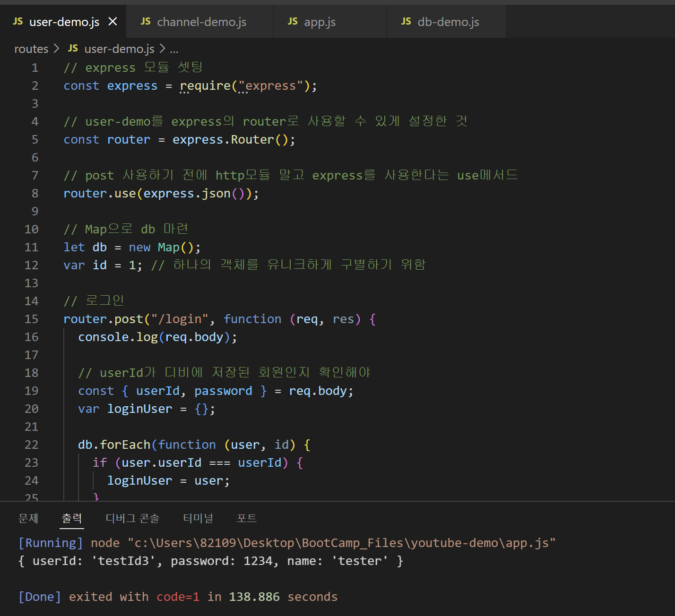Close the user-demo.js editor tab
This screenshot has width=675, height=616.
click(x=112, y=22)
